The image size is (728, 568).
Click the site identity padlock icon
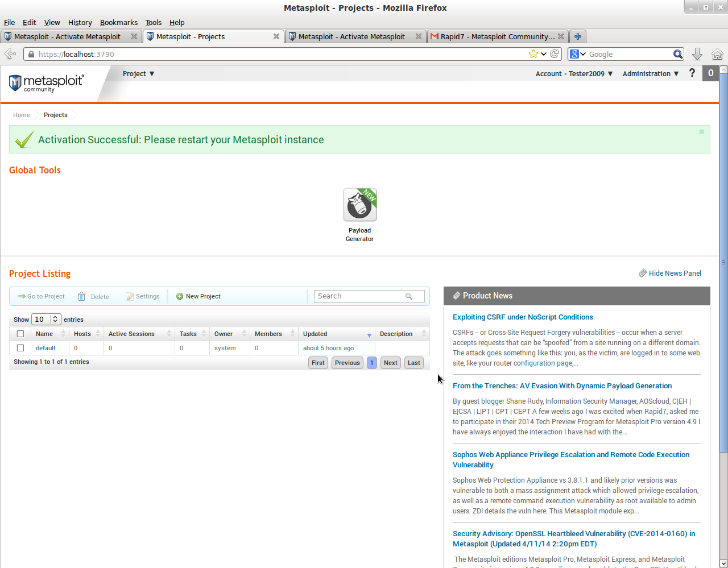(x=31, y=54)
